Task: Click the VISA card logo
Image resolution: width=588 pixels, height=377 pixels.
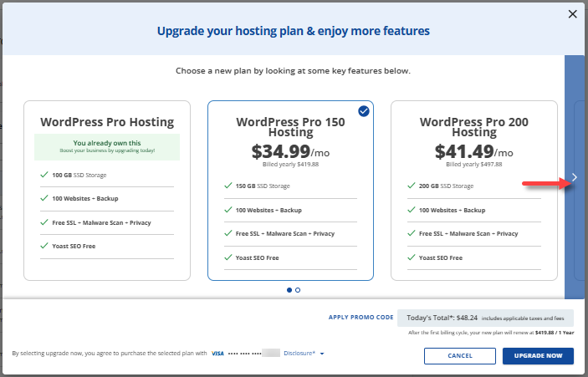Action: pos(217,354)
